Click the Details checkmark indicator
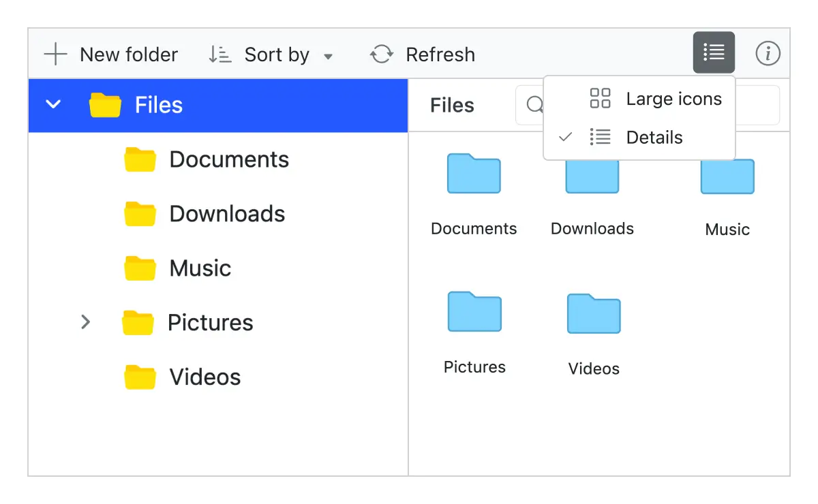This screenshot has height=504, width=818. coord(565,137)
